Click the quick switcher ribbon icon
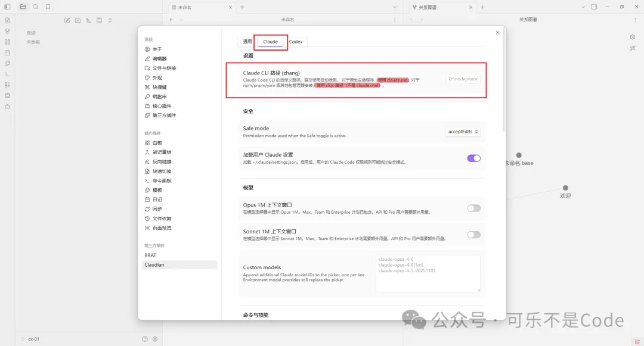Screen dimensions: 644x346 coord(7,20)
